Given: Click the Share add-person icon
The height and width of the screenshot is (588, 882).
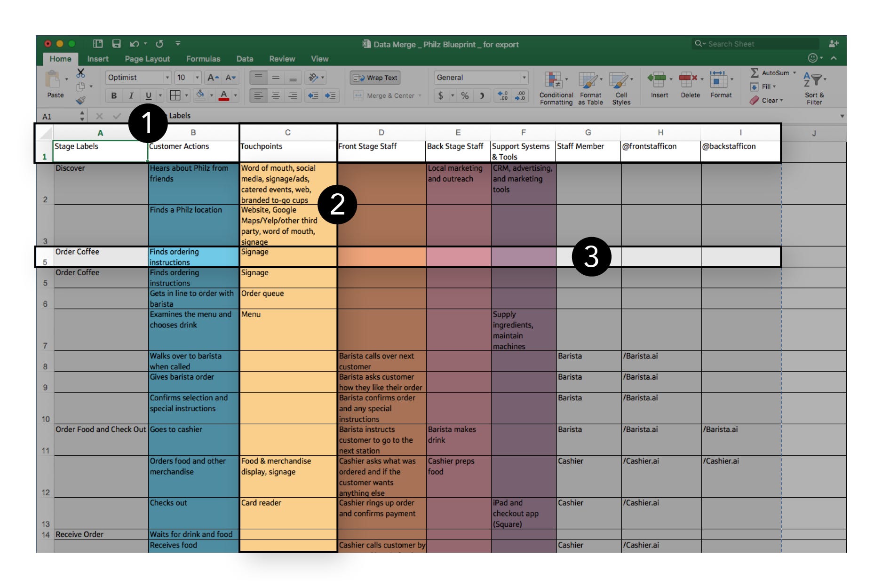Looking at the screenshot, I should coord(834,44).
